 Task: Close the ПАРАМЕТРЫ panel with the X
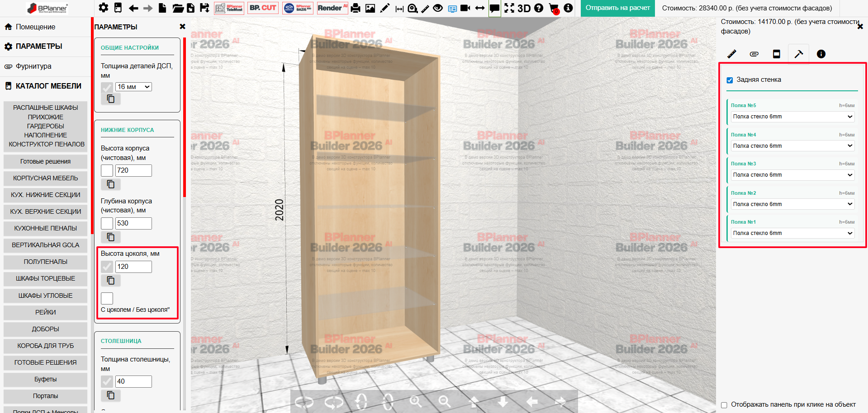point(183,27)
